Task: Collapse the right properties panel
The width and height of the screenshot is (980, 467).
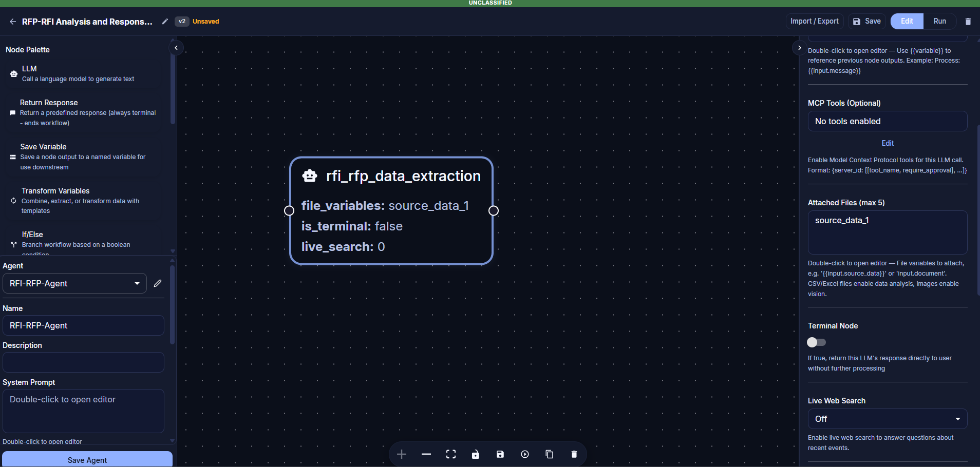Action: pyautogui.click(x=799, y=48)
